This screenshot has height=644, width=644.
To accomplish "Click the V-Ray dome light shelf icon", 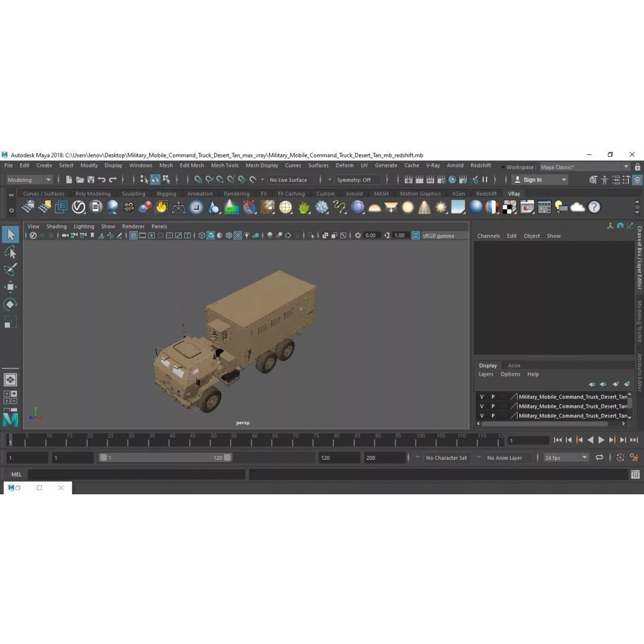I will click(x=374, y=208).
